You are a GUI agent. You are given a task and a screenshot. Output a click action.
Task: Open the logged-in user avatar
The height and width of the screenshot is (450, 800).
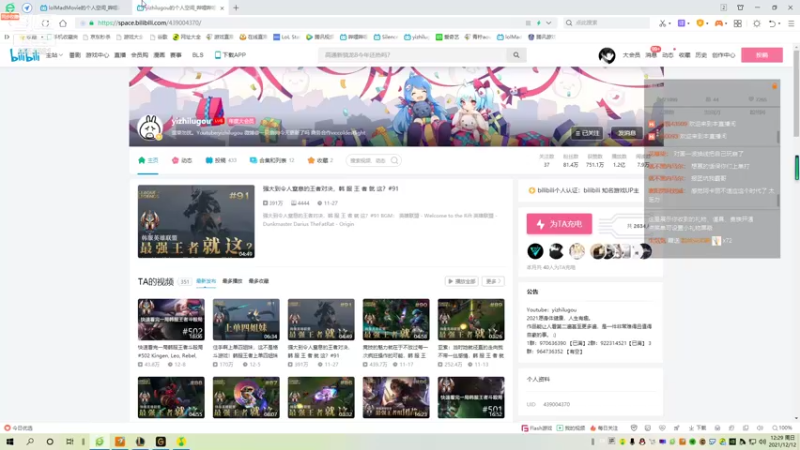607,55
